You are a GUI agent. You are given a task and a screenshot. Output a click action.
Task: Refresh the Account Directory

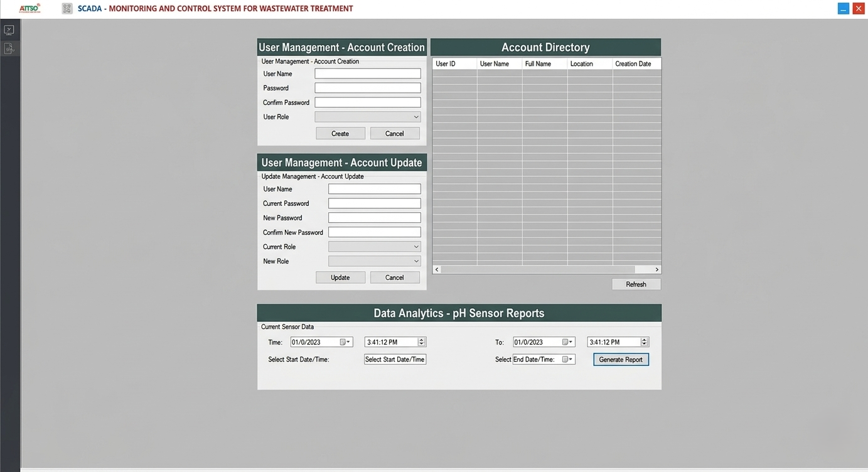point(636,284)
